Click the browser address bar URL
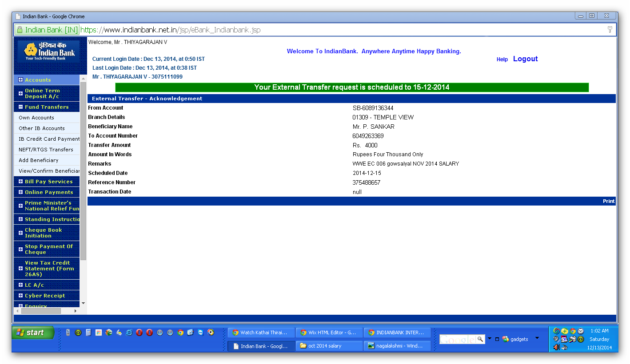This screenshot has height=364, width=630. 171,30
